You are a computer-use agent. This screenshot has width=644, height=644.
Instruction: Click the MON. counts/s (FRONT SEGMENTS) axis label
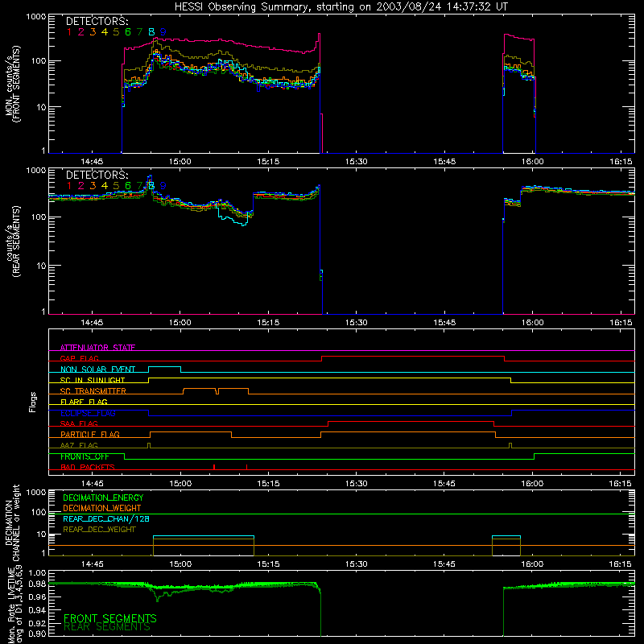click(x=12, y=84)
